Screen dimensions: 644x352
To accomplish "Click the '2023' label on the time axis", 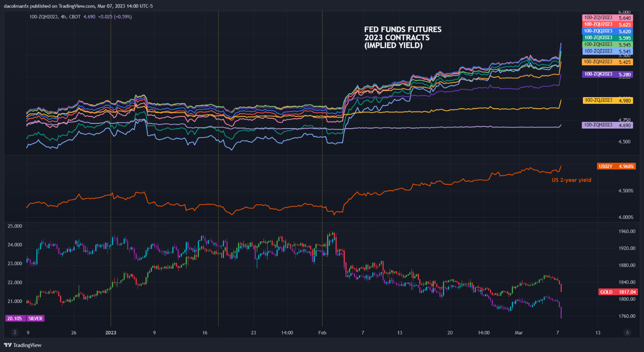I will (x=111, y=333).
